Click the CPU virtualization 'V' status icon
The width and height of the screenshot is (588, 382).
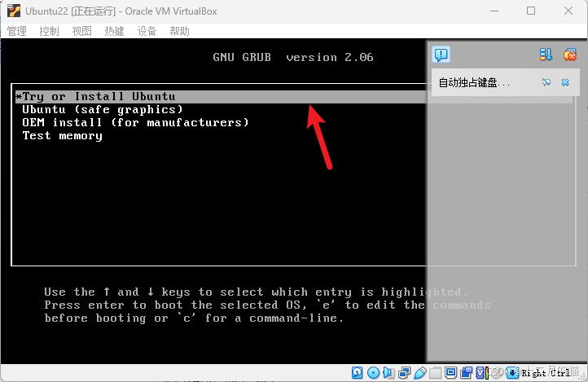(x=480, y=372)
